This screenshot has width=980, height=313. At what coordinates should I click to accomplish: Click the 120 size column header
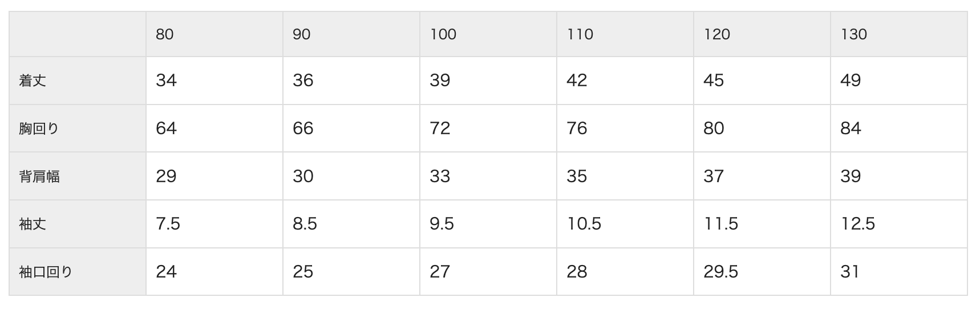[x=717, y=34]
